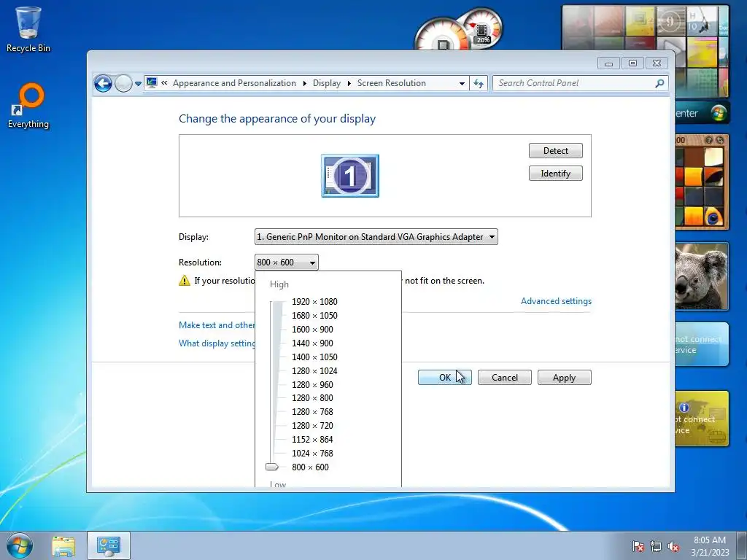Open Action Center flag tray icon
Viewport: 747px width, 560px height.
click(638, 546)
